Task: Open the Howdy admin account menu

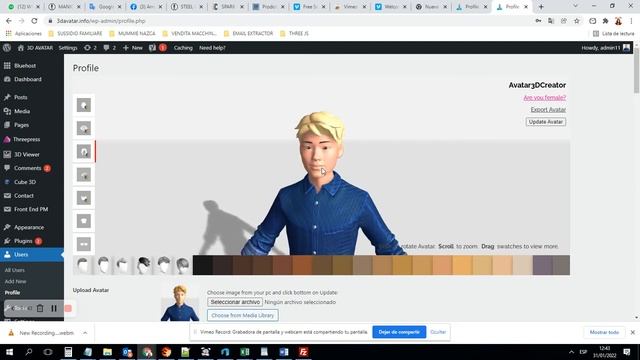Action: tap(606, 48)
